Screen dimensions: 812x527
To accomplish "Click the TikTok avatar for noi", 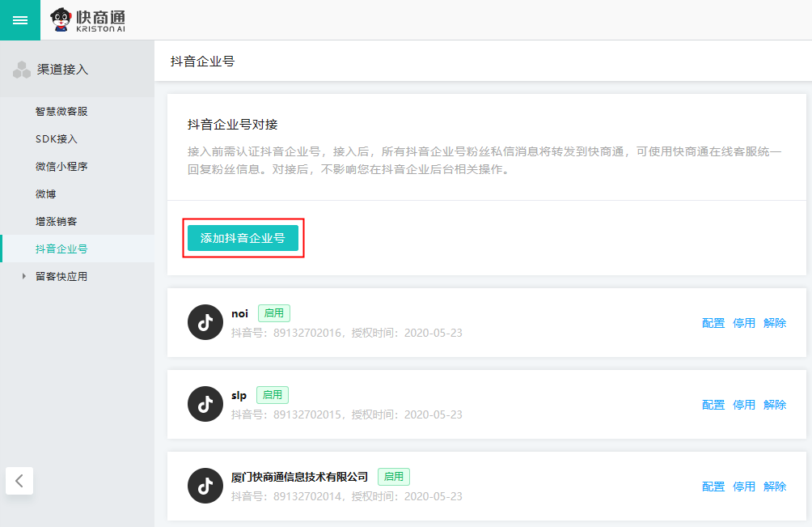I will (x=205, y=322).
